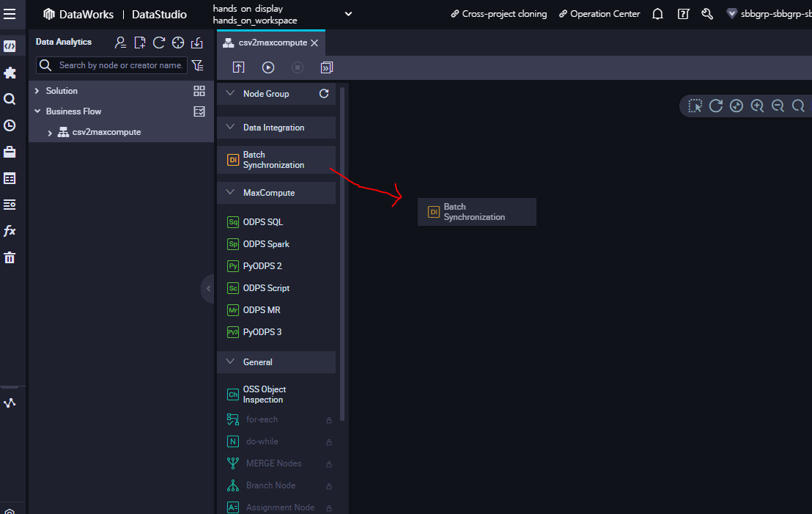Image resolution: width=812 pixels, height=514 pixels.
Task: Click the import icon in Data Analytics header
Action: [197, 43]
